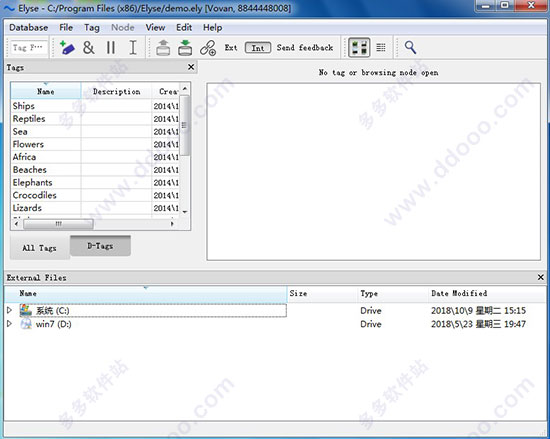
Task: Minimize the Elyse window
Action: tap(486, 6)
